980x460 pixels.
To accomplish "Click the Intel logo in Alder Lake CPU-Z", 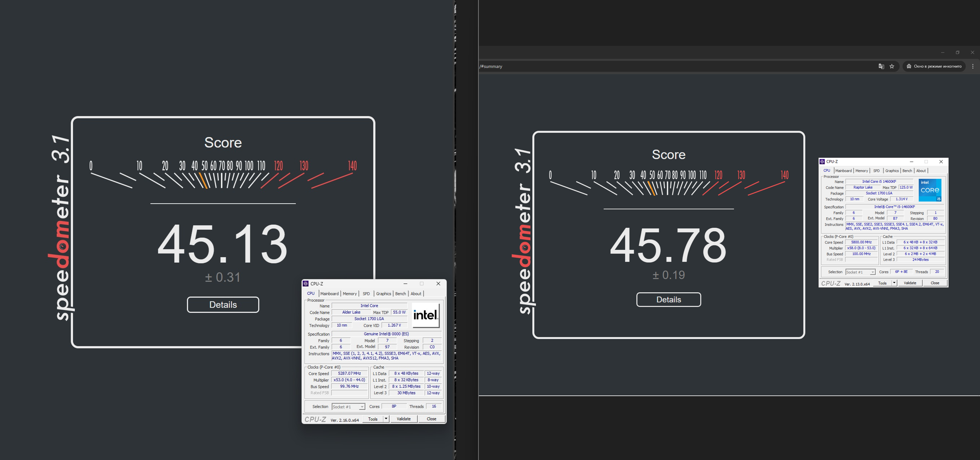I will [x=425, y=315].
